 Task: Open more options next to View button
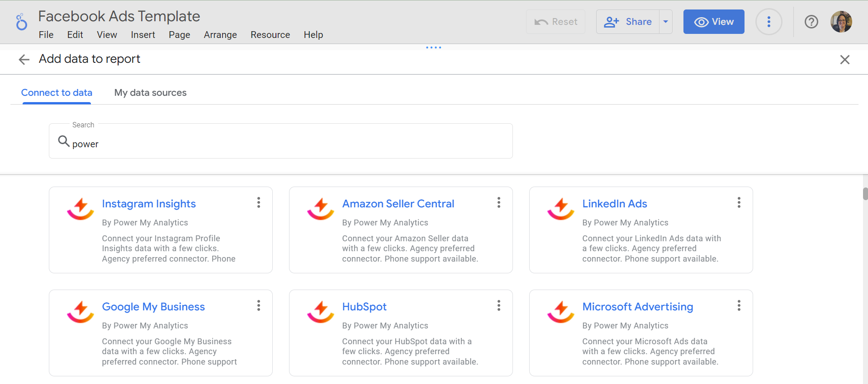click(768, 22)
